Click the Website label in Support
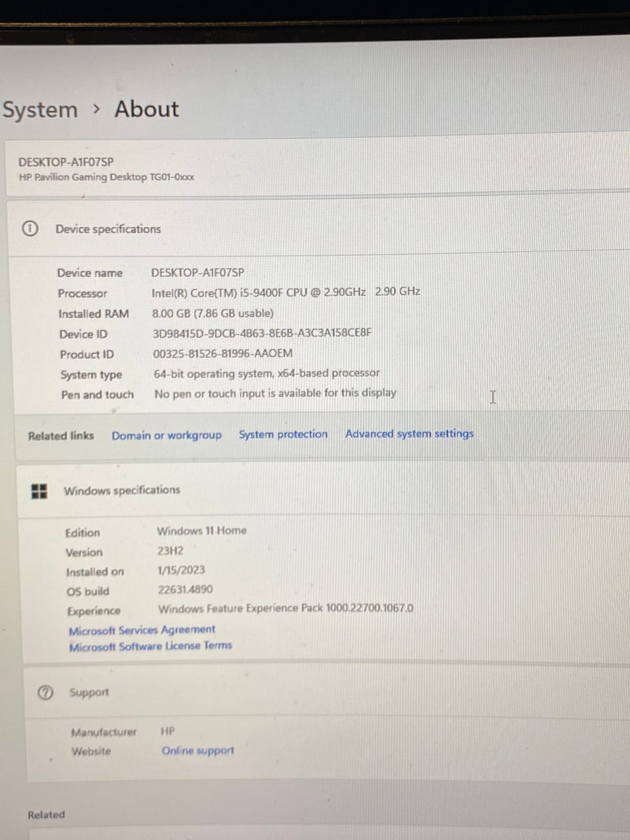This screenshot has height=840, width=630. click(91, 751)
